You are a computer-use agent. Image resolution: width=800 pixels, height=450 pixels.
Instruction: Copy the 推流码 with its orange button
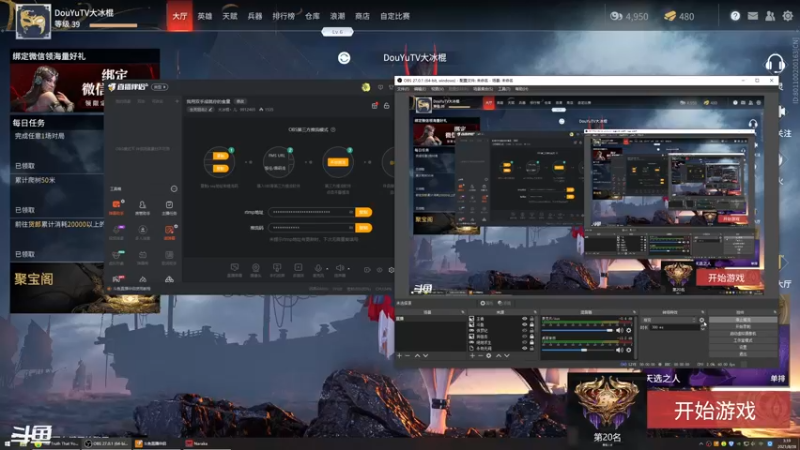point(364,228)
